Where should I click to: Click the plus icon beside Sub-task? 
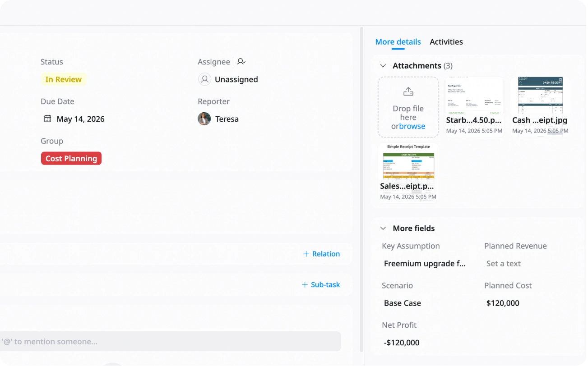[x=305, y=285]
